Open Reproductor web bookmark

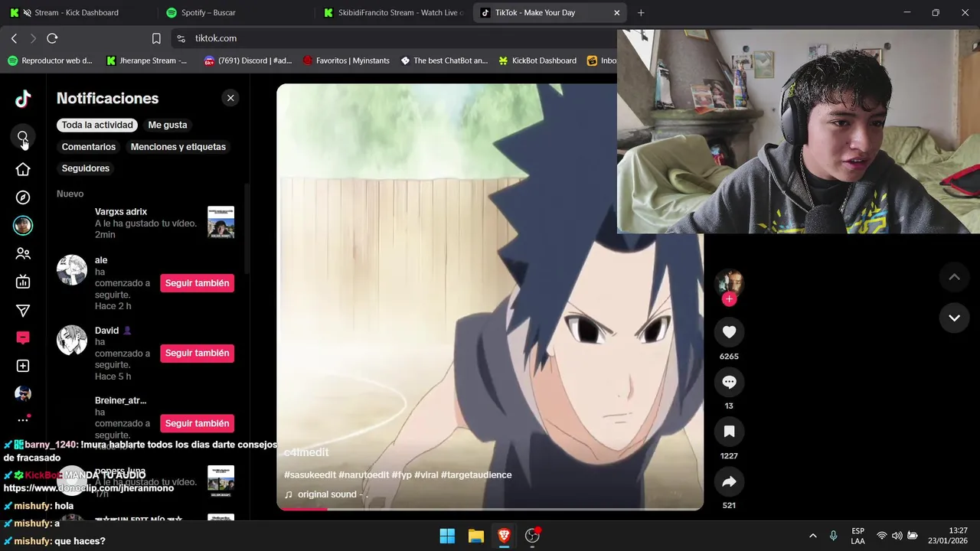(x=50, y=60)
